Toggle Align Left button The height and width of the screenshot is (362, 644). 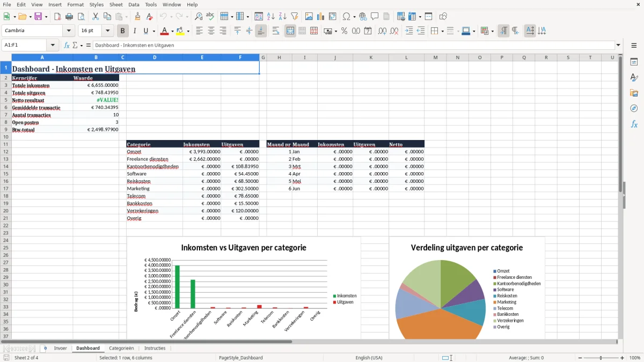click(x=200, y=31)
